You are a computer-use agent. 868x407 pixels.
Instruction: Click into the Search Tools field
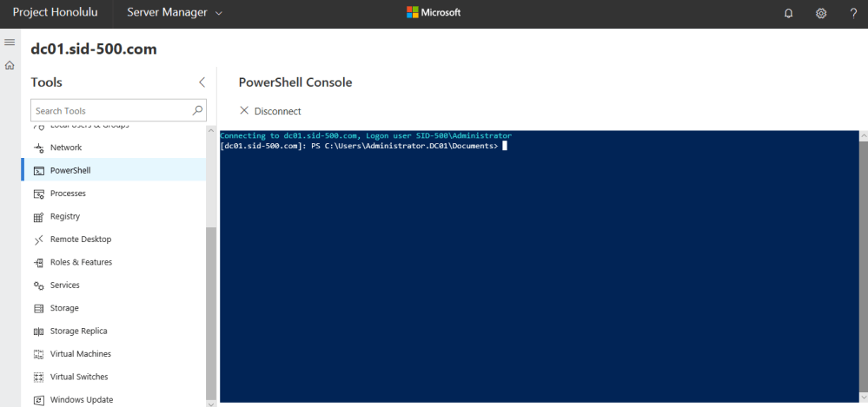(109, 110)
